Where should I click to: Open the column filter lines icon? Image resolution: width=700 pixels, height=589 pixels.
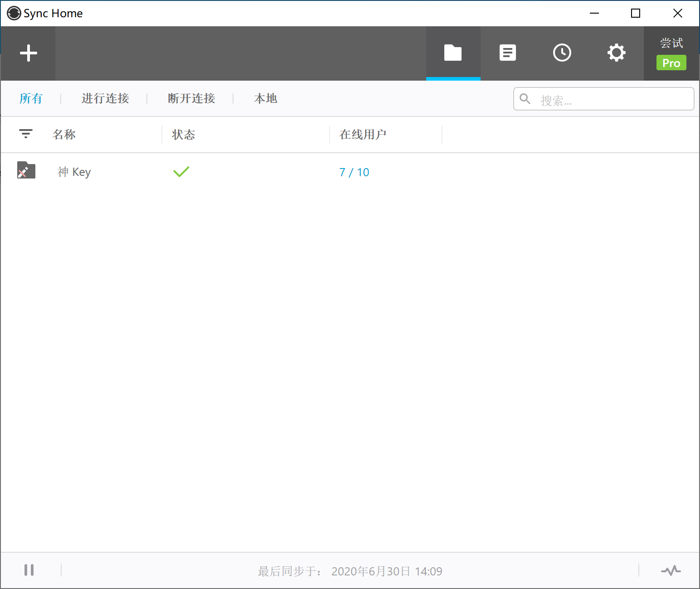pos(26,134)
